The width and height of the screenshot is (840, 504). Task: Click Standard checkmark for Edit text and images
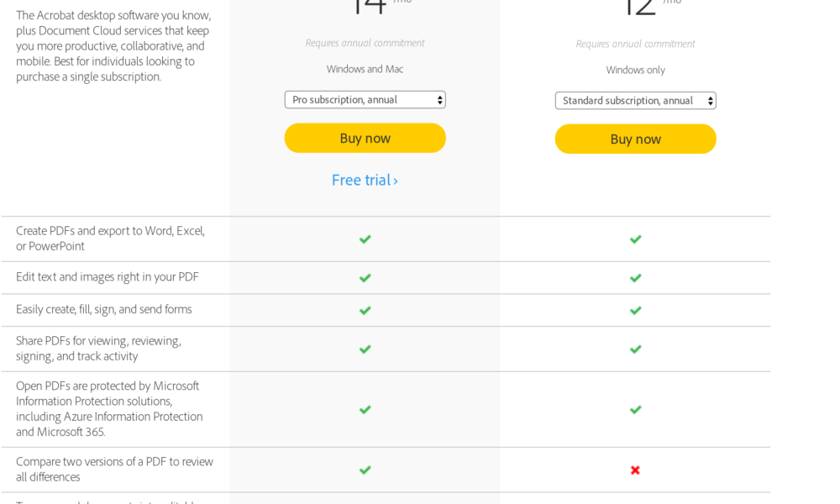tap(636, 278)
